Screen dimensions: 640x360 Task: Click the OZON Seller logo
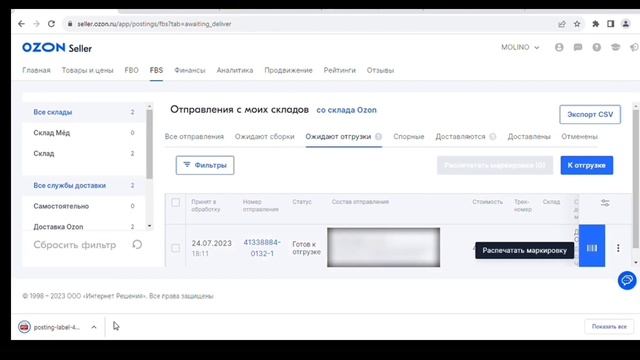pos(57,48)
